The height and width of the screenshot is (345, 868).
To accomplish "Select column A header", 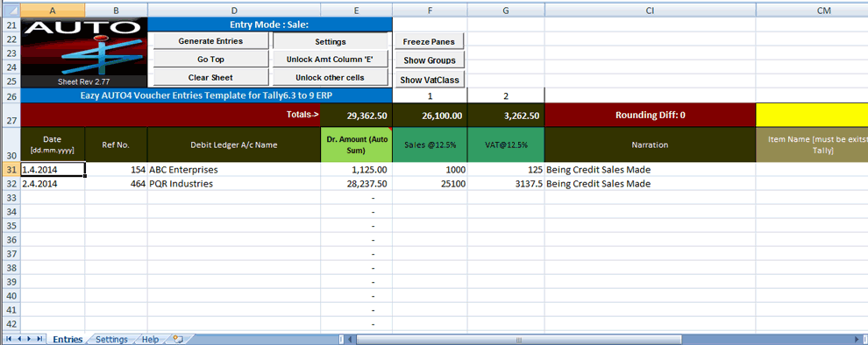I will pos(53,11).
